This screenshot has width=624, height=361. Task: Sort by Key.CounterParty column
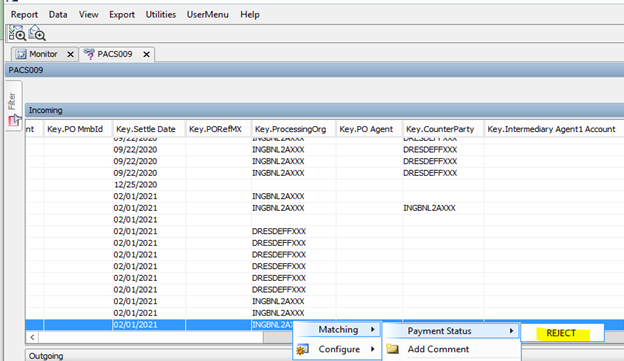point(443,129)
